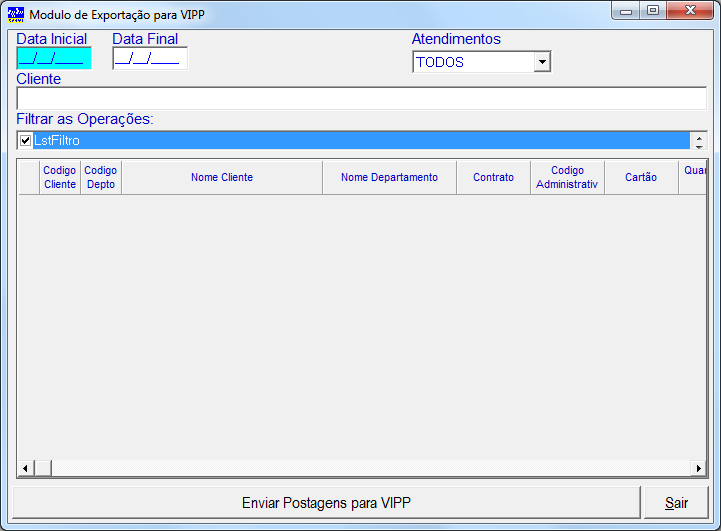This screenshot has height=531, width=721.
Task: Open the Atendimentos TODOS dropdown
Action: pyautogui.click(x=543, y=62)
